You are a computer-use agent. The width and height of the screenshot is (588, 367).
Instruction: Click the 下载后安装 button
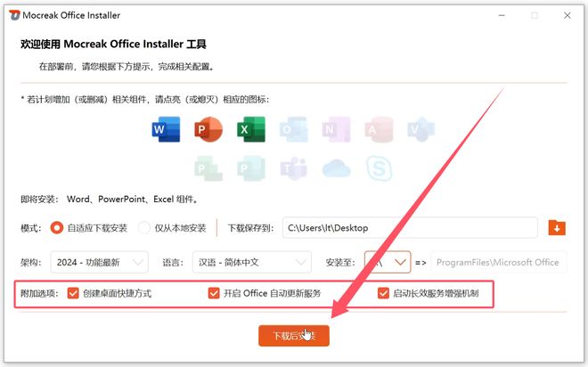[294, 336]
